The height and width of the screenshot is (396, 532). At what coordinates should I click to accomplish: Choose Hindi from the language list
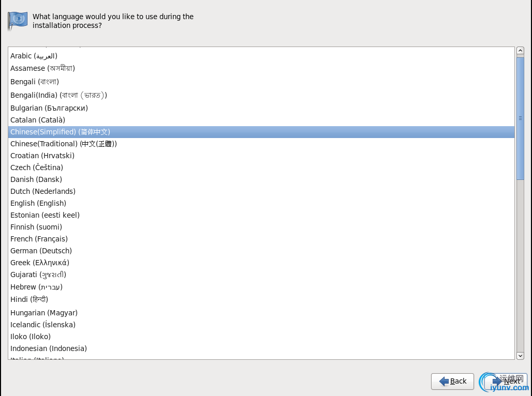point(261,299)
